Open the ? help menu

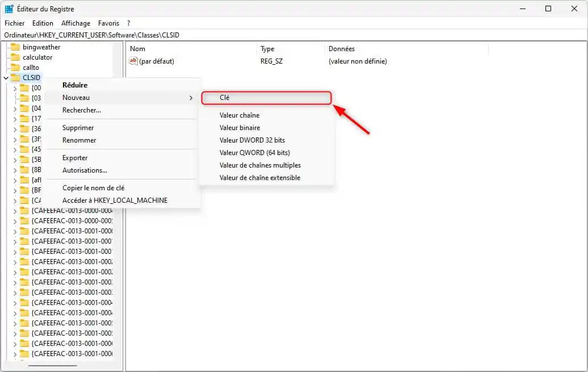[129, 23]
